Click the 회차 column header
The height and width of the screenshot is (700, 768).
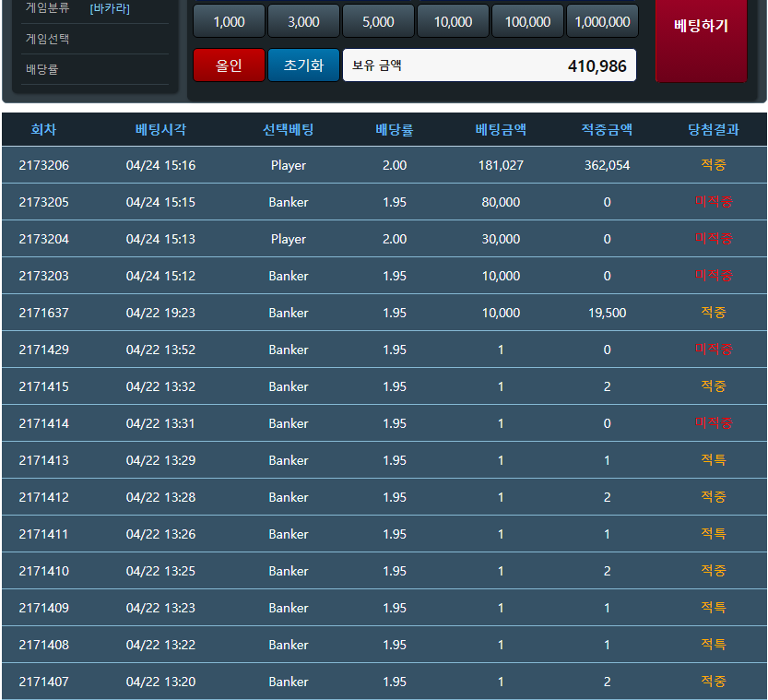tap(43, 129)
